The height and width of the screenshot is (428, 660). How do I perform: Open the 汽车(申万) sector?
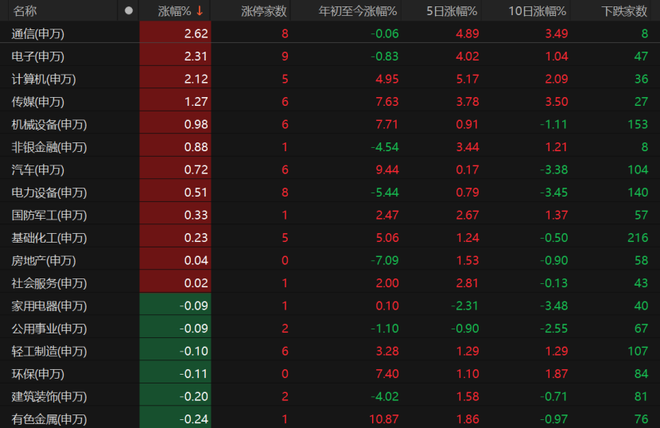(x=38, y=169)
